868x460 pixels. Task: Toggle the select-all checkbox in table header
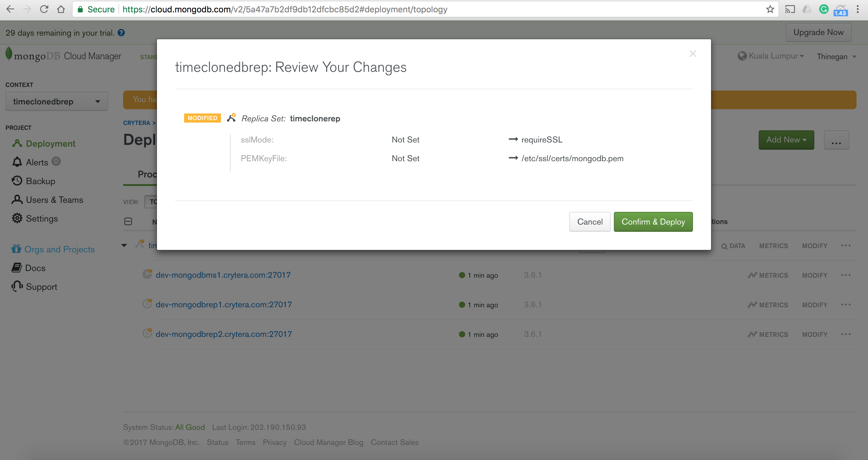128,222
